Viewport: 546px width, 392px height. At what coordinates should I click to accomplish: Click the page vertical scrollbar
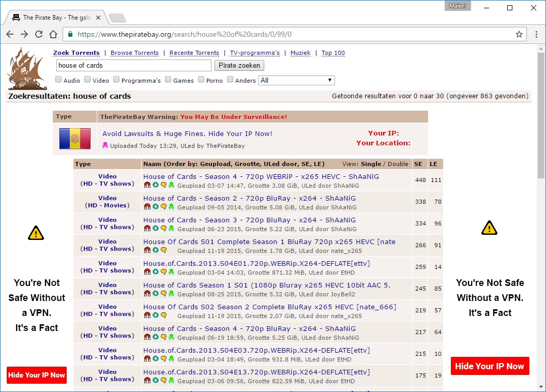pos(541,115)
